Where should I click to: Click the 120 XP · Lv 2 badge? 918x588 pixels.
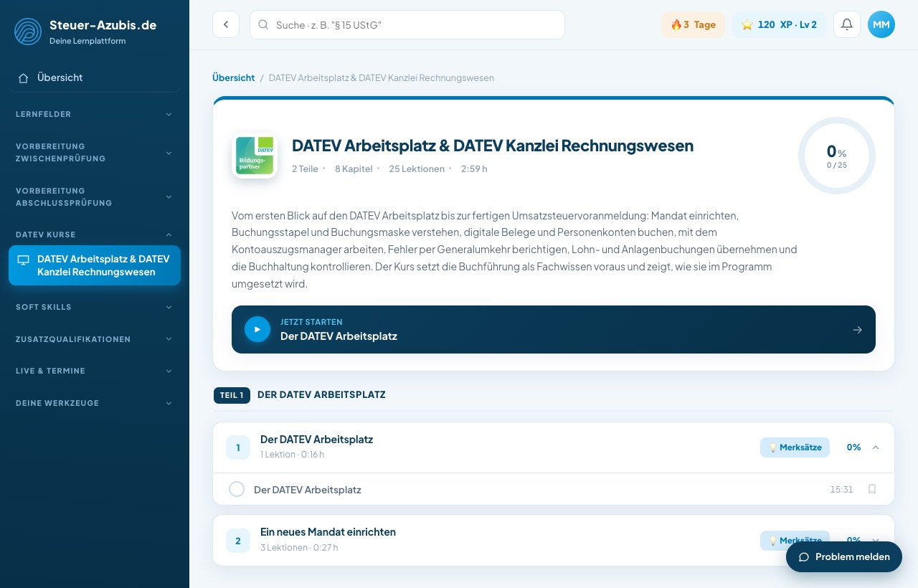pyautogui.click(x=779, y=24)
